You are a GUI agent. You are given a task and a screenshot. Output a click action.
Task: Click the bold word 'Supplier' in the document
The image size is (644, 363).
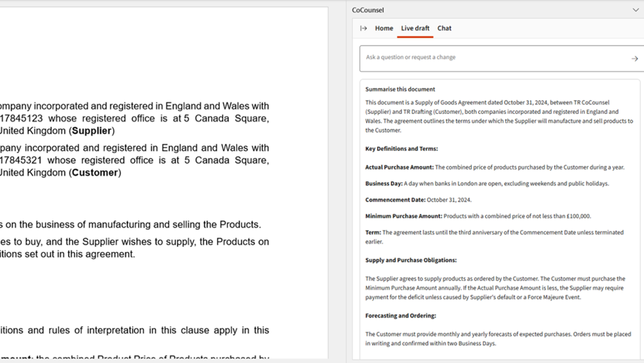tap(92, 131)
